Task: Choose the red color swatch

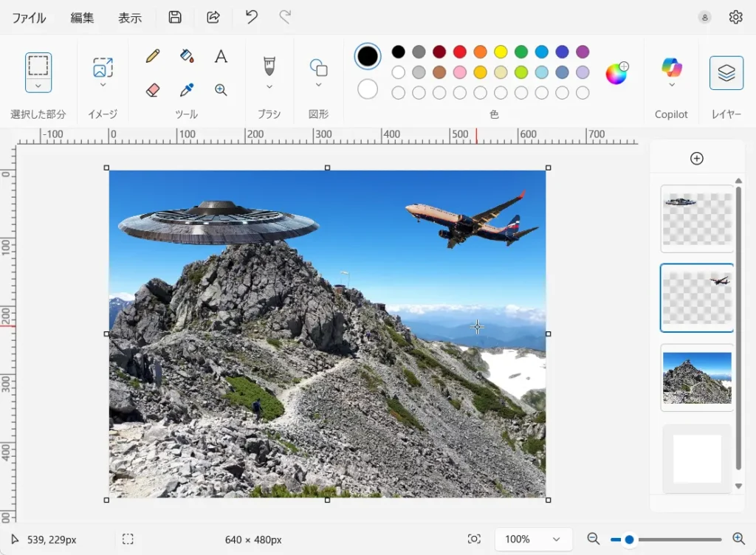Action: 459,52
